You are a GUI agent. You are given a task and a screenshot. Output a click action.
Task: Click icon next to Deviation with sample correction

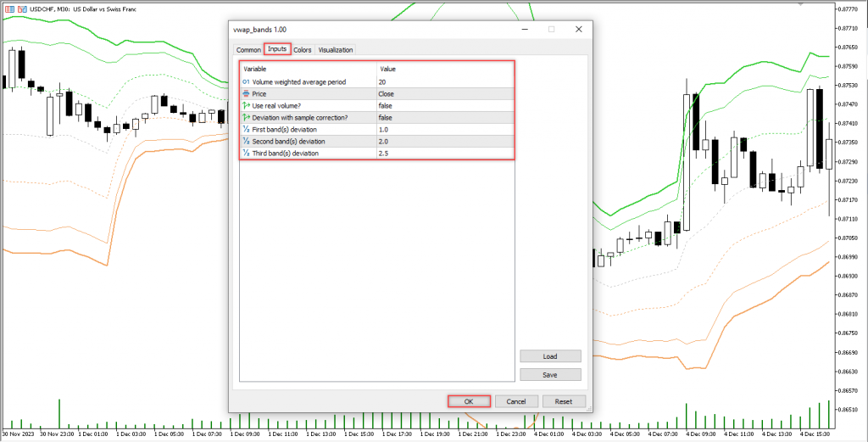pyautogui.click(x=246, y=117)
